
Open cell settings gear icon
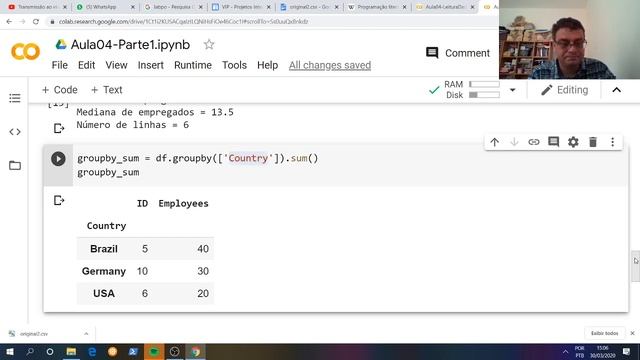(x=573, y=142)
